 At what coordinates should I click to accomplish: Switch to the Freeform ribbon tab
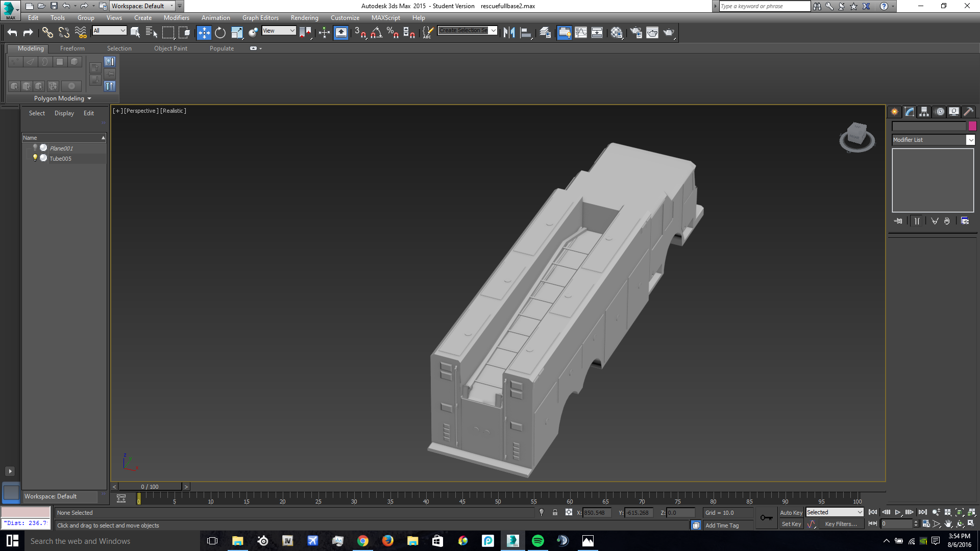[72, 48]
